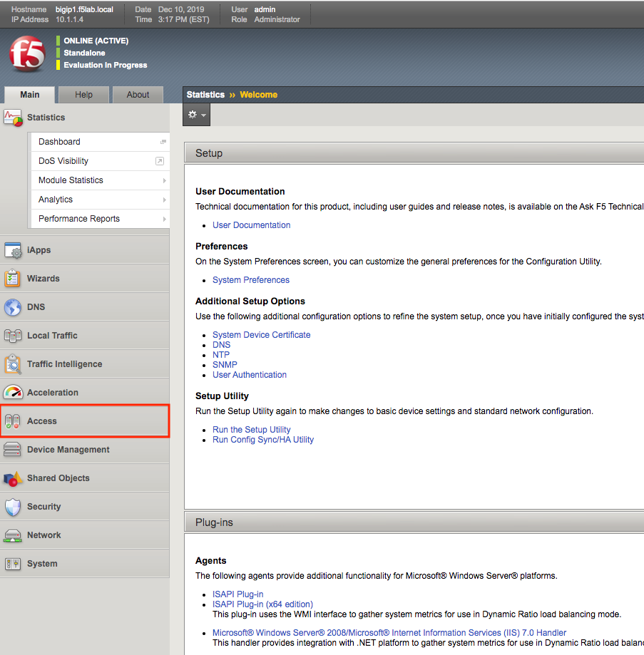The height and width of the screenshot is (655, 644).
Task: Open the Shared Objects section
Action: tap(85, 478)
